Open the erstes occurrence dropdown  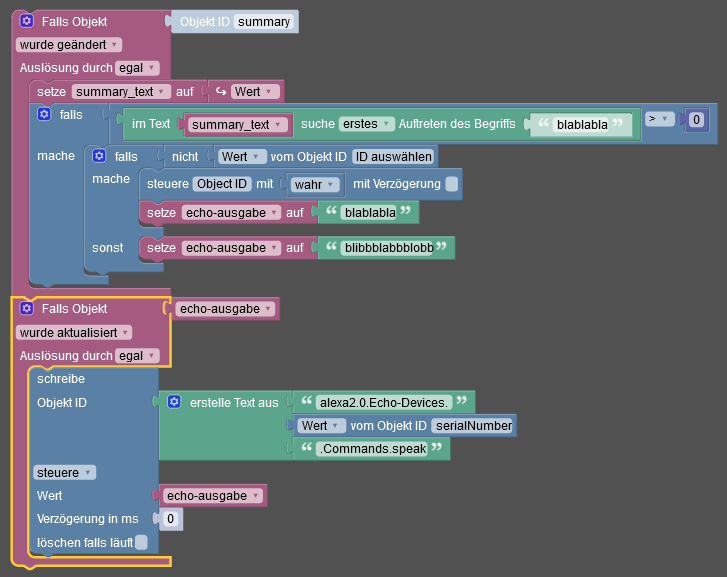point(366,124)
